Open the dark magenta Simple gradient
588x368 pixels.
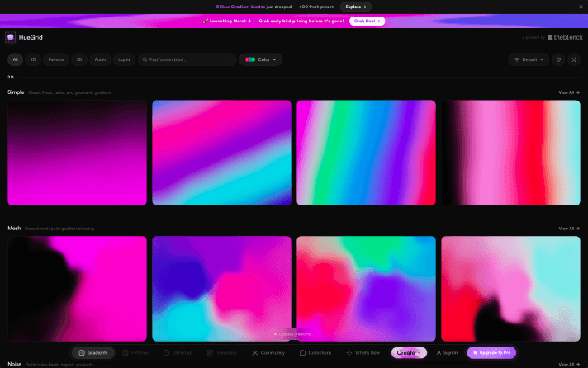[78, 153]
